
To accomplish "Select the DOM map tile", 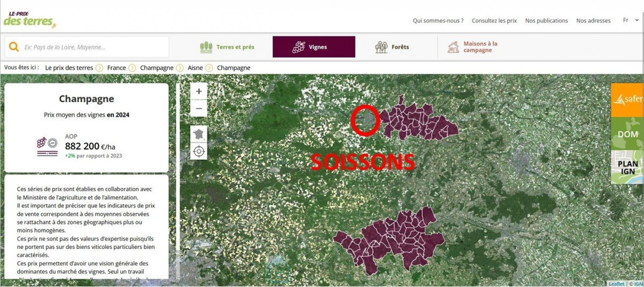I will (x=627, y=134).
